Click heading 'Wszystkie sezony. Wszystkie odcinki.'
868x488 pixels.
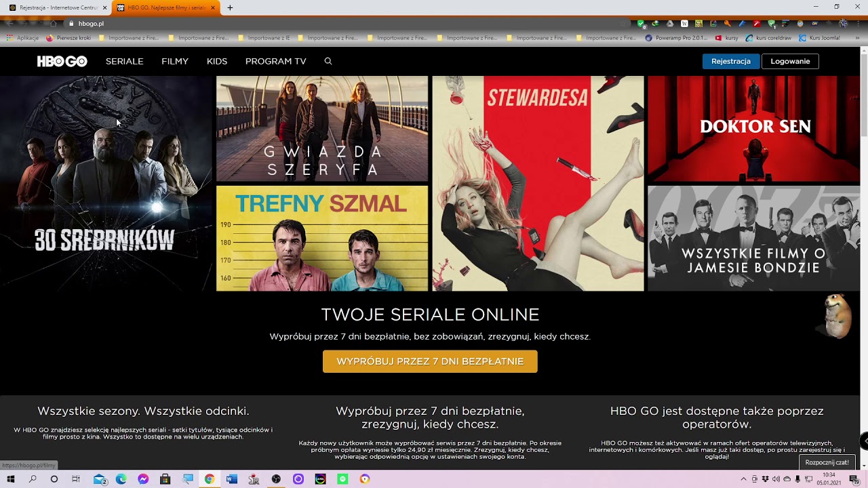coord(143,411)
